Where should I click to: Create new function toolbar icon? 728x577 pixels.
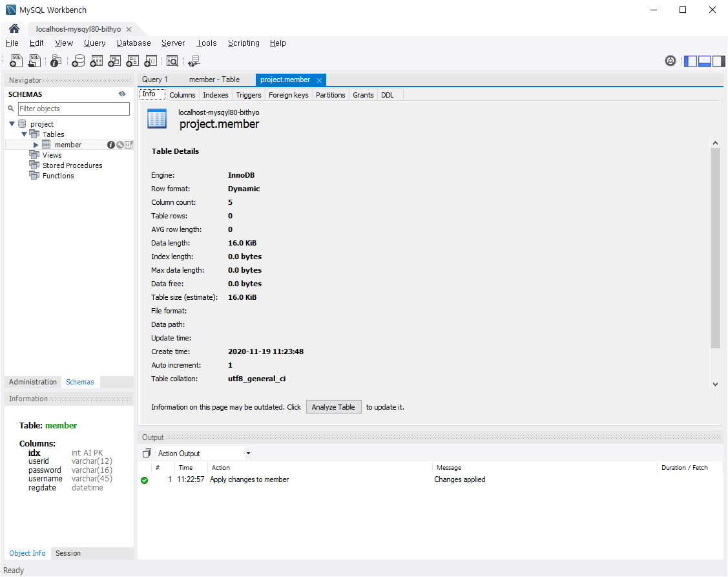(151, 61)
